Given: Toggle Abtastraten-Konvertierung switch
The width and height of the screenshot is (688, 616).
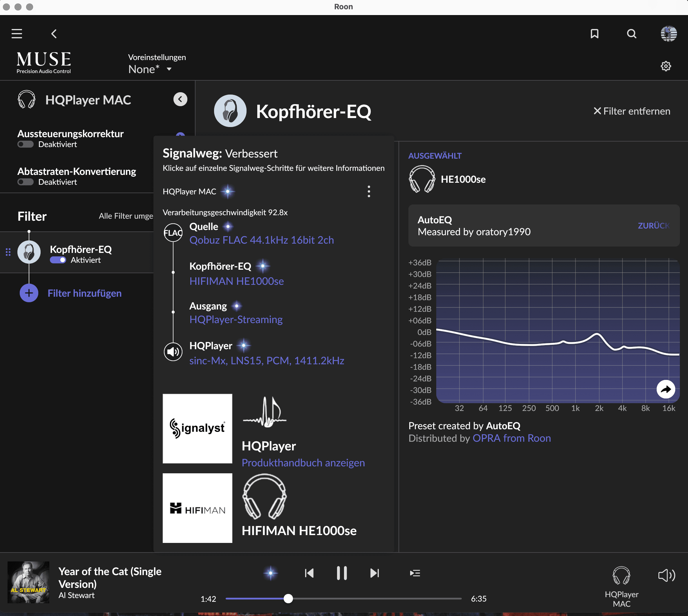Looking at the screenshot, I should click(26, 182).
